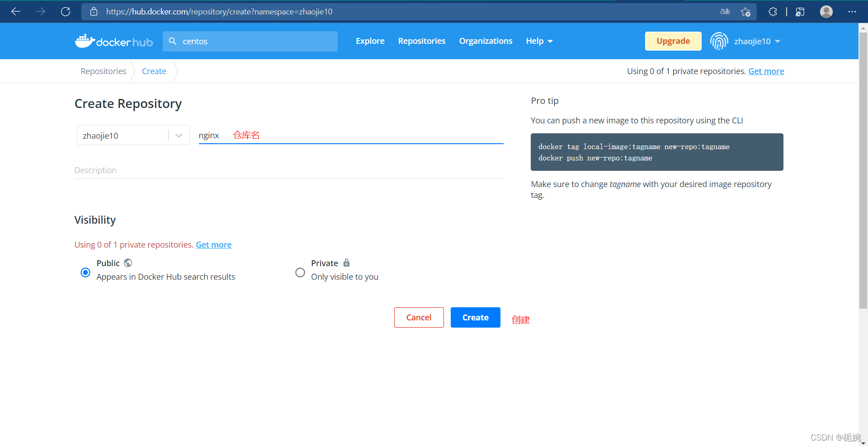
Task: Click the Pro tip heading
Action: click(545, 101)
